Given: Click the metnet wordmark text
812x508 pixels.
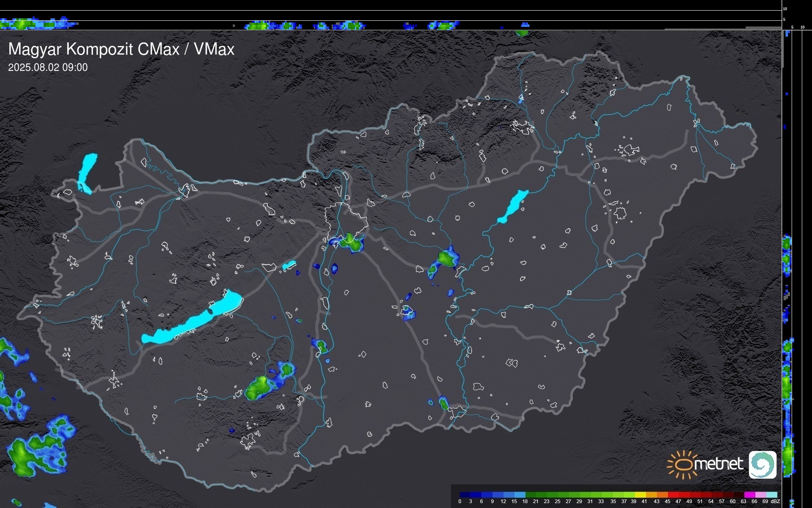Looking at the screenshot, I should pyautogui.click(x=718, y=464).
